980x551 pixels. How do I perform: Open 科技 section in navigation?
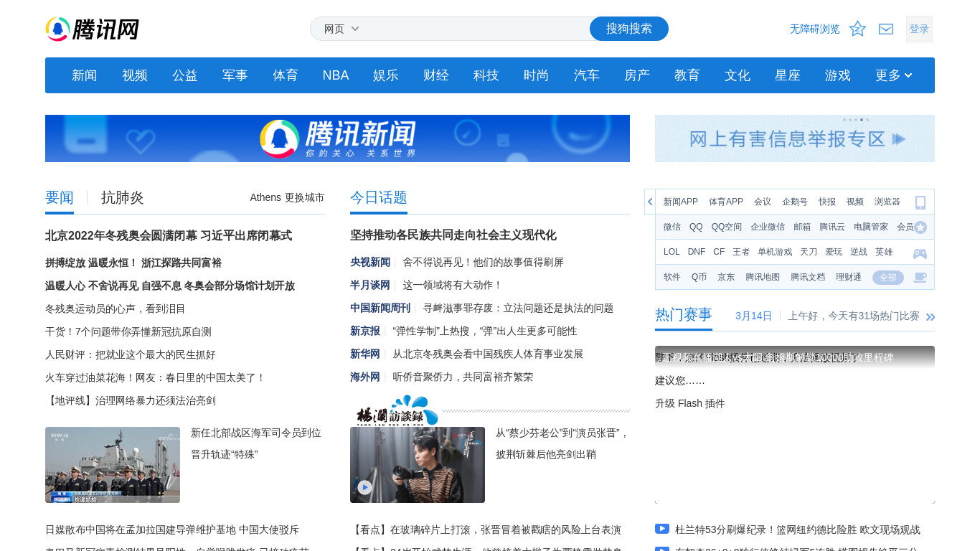486,75
